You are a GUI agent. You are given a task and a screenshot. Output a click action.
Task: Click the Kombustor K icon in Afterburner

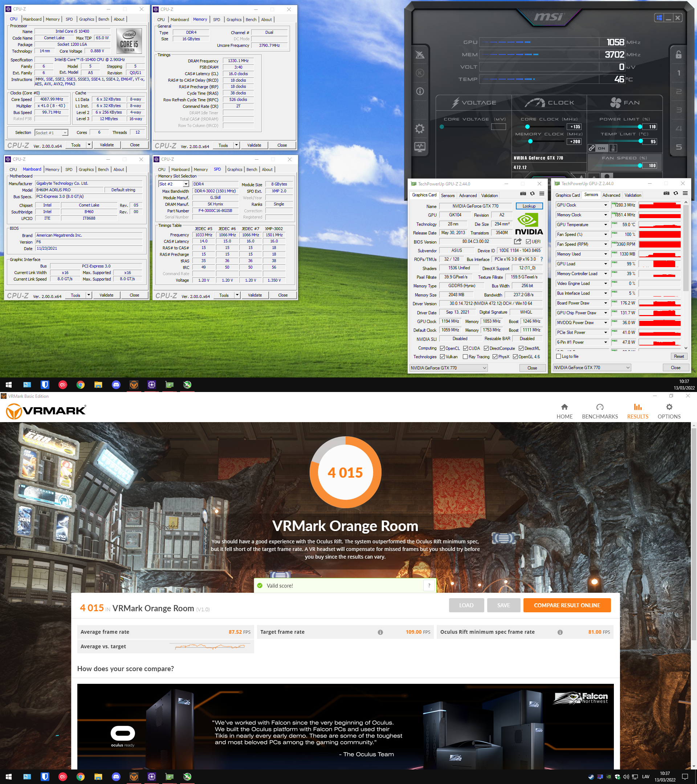tap(420, 73)
